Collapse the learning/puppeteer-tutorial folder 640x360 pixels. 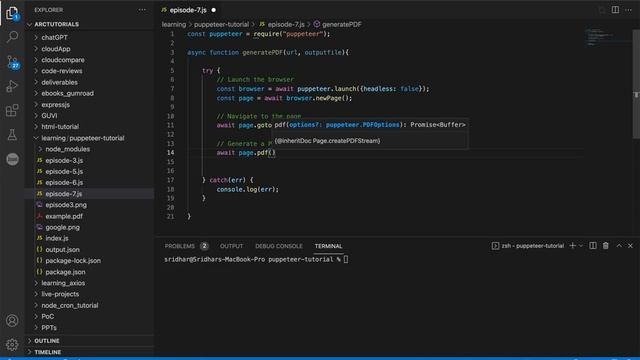click(82, 138)
